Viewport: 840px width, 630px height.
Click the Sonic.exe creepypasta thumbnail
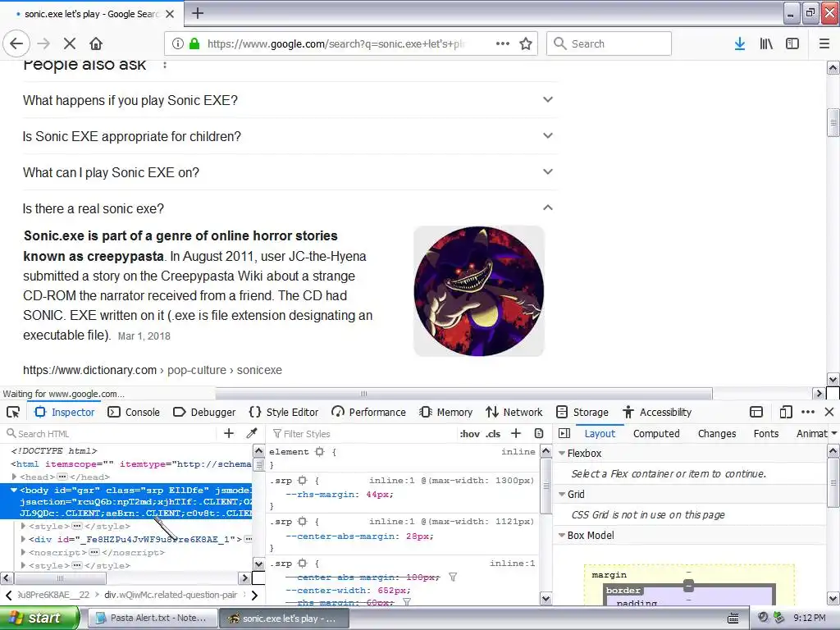coord(479,291)
